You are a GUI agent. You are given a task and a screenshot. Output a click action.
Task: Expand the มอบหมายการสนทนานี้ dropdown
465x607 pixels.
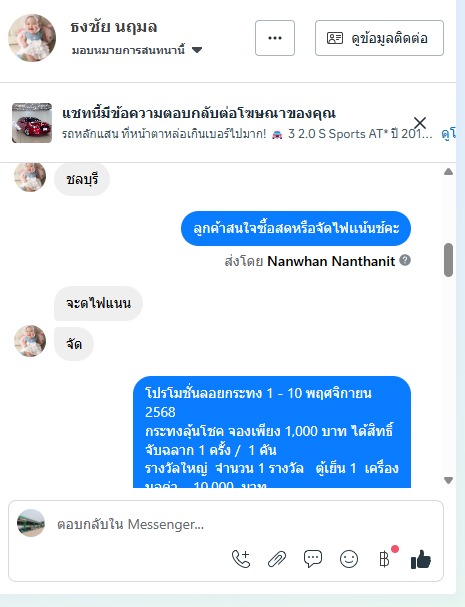[x=197, y=50]
